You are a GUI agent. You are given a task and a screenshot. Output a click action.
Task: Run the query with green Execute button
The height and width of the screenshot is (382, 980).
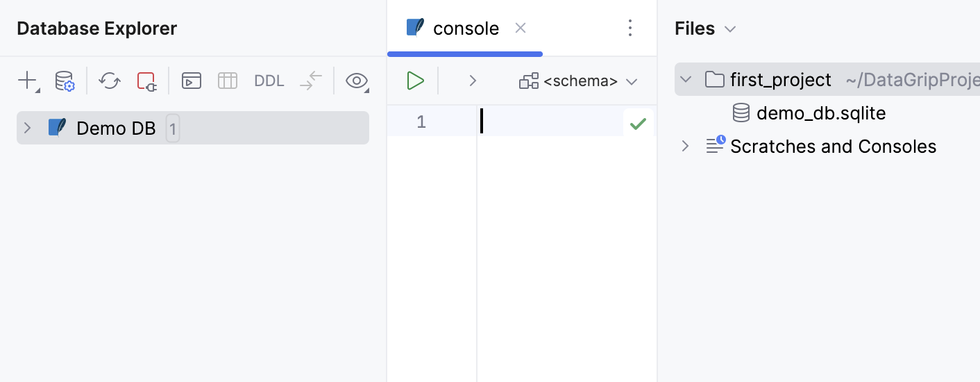pyautogui.click(x=415, y=81)
